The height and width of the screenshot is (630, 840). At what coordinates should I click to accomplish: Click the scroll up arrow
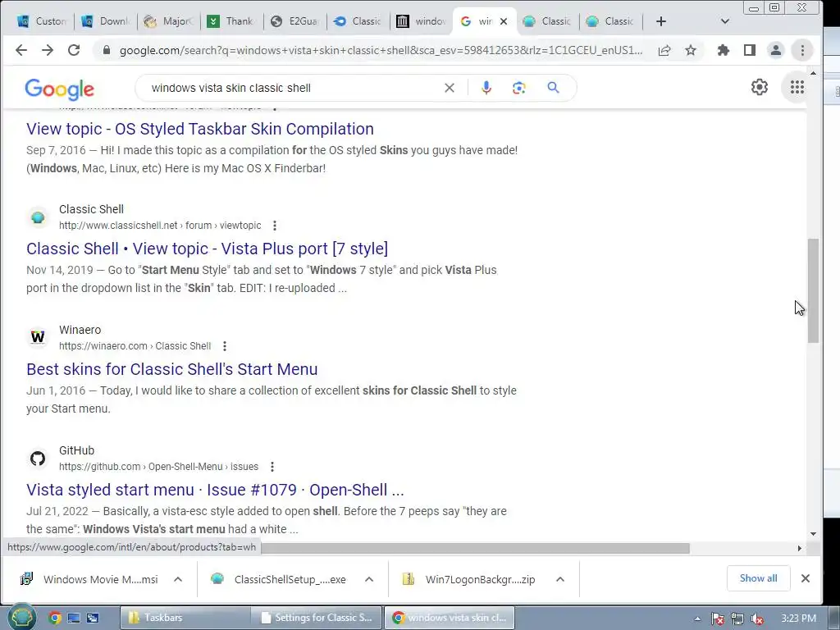[813, 73]
